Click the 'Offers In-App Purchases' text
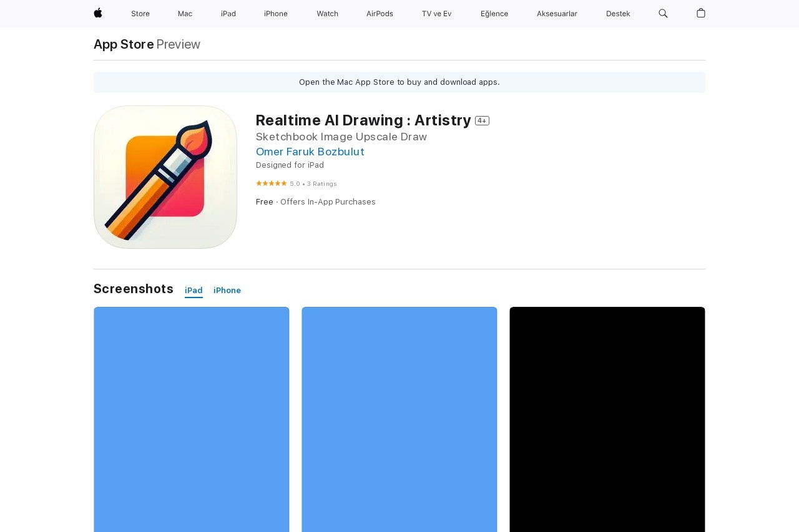The image size is (799, 532). click(328, 202)
